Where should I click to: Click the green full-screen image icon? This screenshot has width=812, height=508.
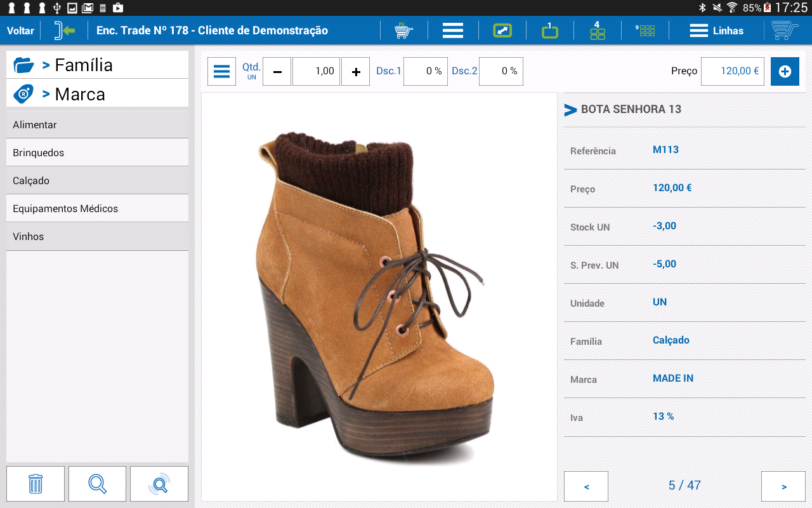point(502,30)
